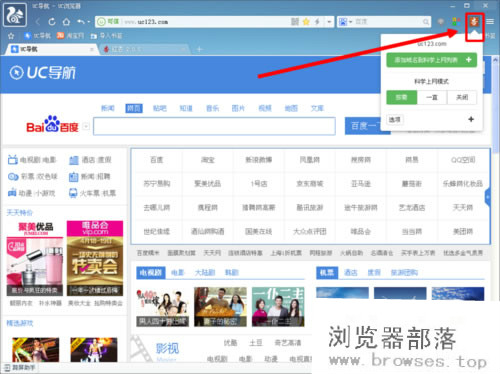This screenshot has width=500, height=374.
Task: Click the black plus icon beside 选项
Action: (471, 119)
